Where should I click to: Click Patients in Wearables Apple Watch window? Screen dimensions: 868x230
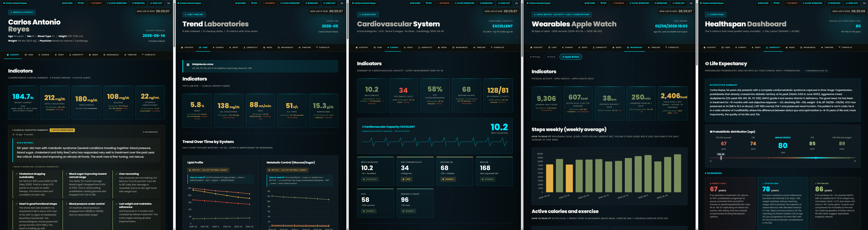tap(618, 3)
